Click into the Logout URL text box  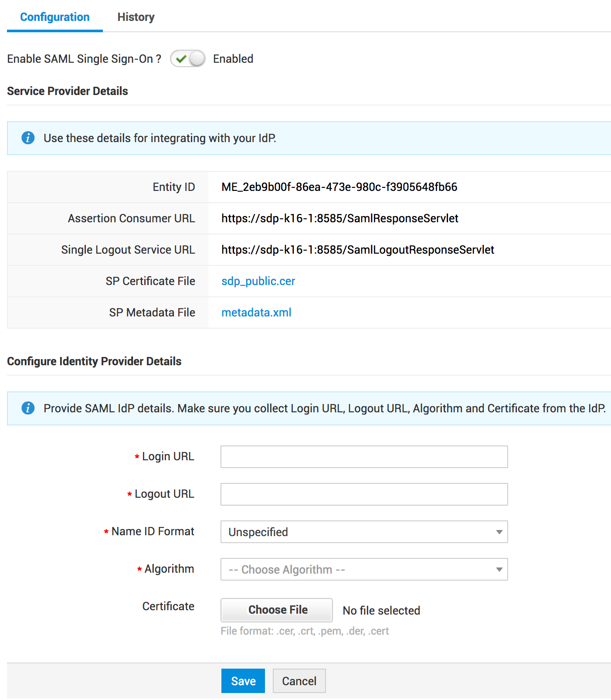pos(364,494)
